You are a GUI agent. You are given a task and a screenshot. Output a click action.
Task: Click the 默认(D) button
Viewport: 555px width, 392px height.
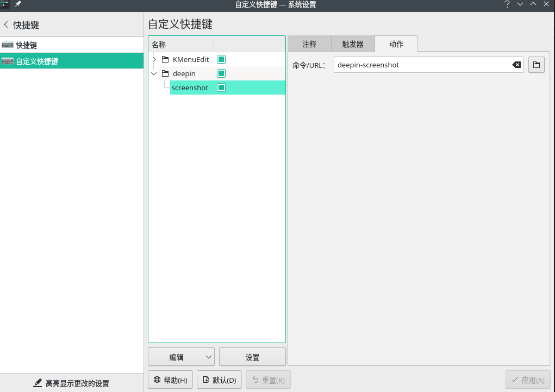click(x=219, y=380)
